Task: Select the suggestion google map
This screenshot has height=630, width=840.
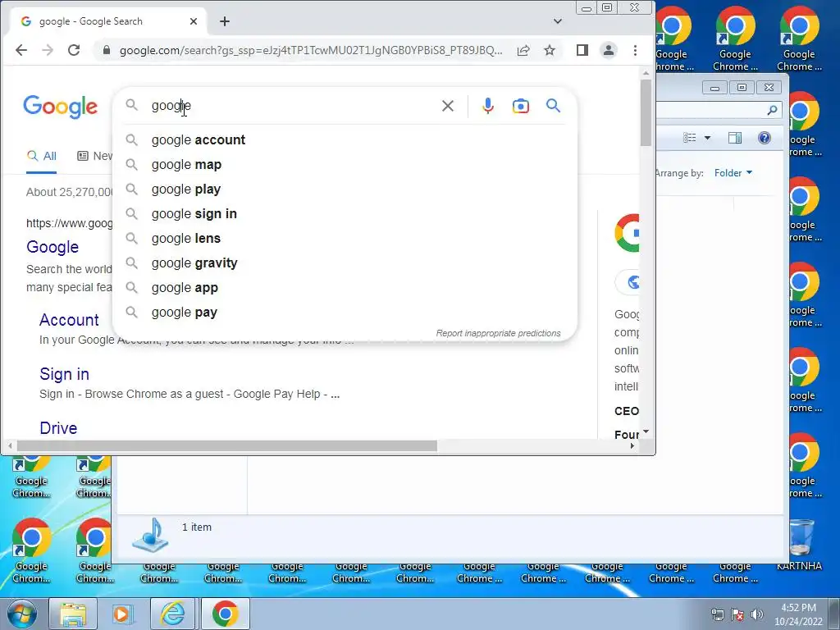Action: coord(345,164)
